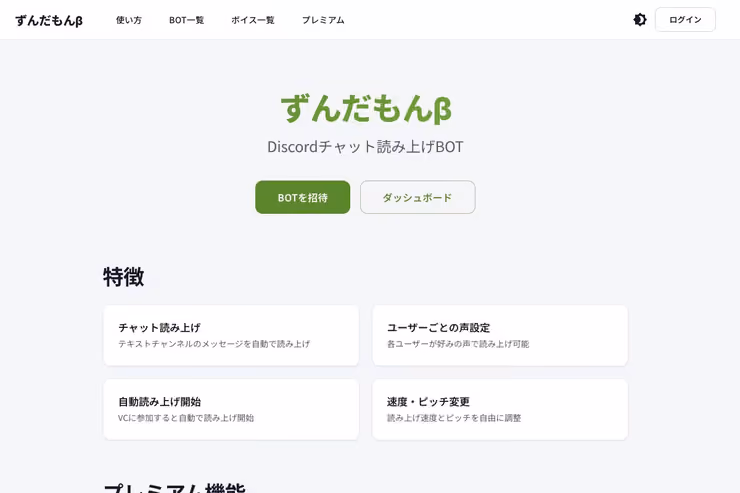This screenshot has width=740, height=493.
Task: Select the 自動読み上げ開始 feature card
Action: pos(231,409)
